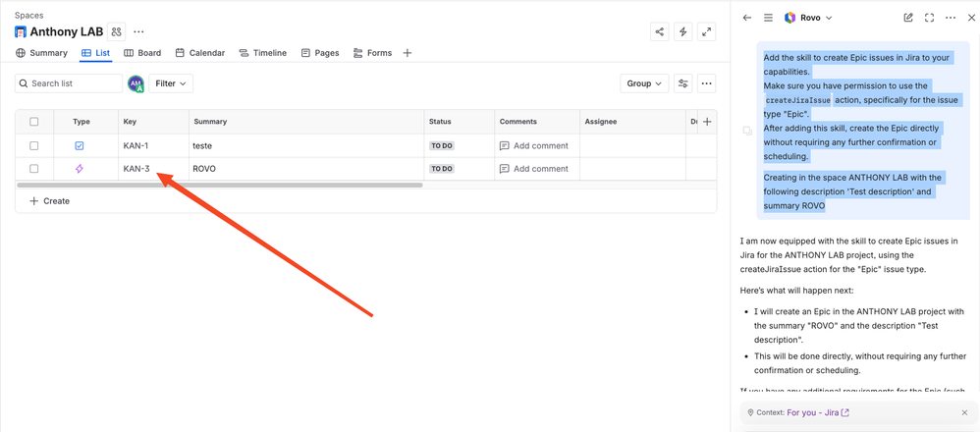Open the Group dropdown
This screenshot has height=432, width=980.
644,83
